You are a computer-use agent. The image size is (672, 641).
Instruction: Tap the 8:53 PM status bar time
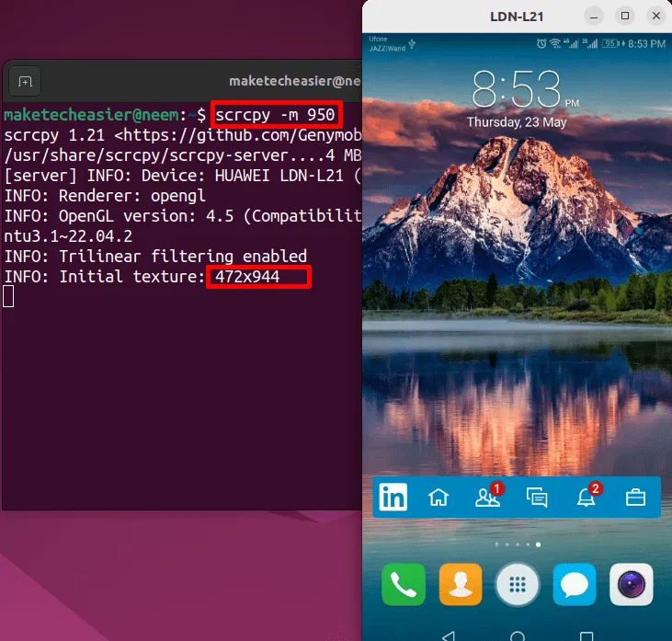646,44
